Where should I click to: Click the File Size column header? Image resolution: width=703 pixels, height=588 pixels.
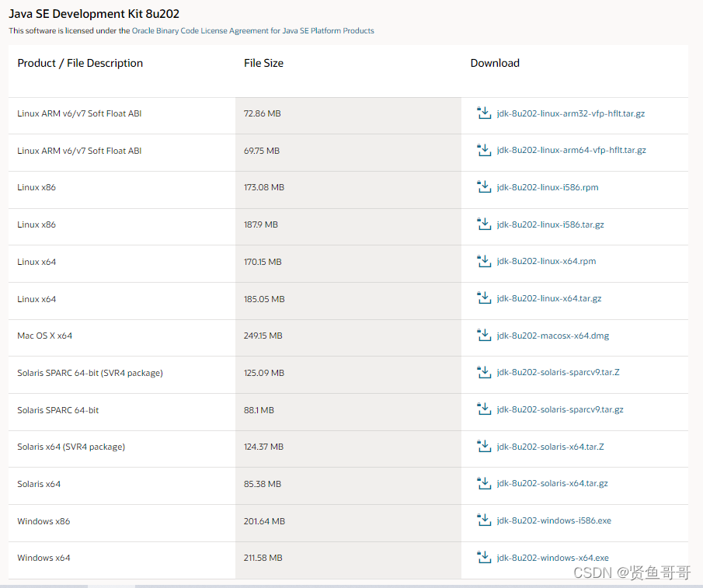coord(263,63)
